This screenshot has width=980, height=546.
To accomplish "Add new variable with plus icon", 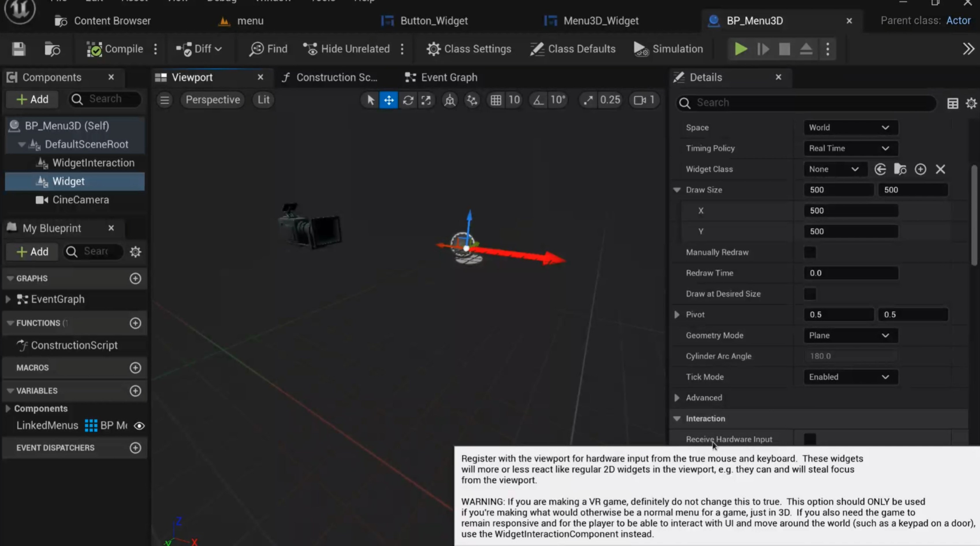I will click(135, 391).
